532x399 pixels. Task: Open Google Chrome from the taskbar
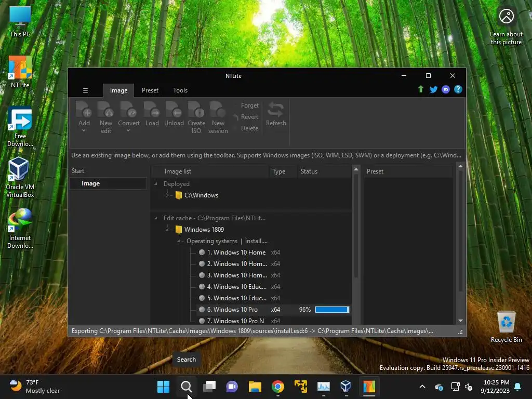pyautogui.click(x=278, y=387)
